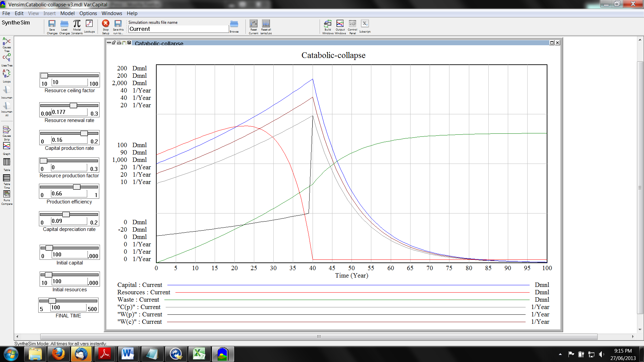The width and height of the screenshot is (644, 362).
Task: Open Firefox from the Windows taskbar
Action: pos(58,354)
